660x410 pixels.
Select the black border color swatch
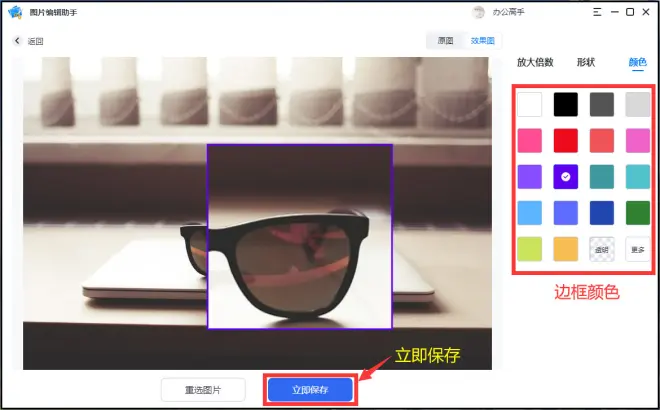click(566, 104)
